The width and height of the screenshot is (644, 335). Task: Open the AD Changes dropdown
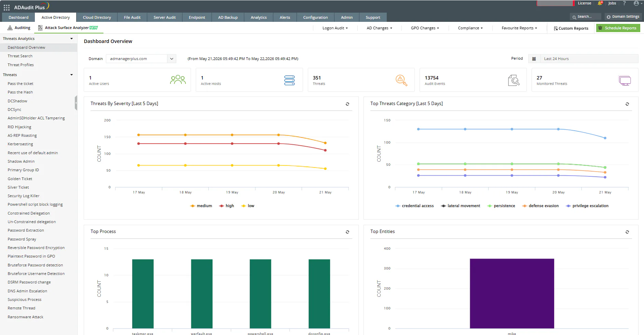[x=379, y=28]
